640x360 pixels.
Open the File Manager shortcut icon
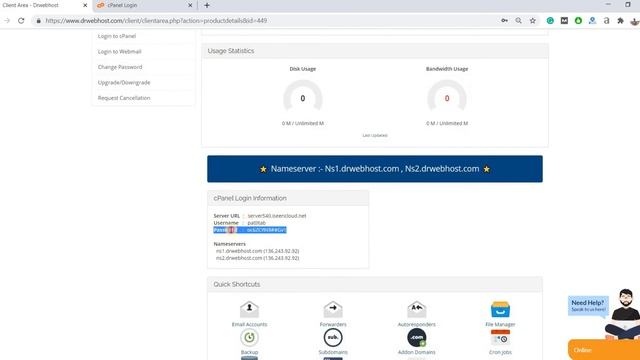click(x=500, y=309)
